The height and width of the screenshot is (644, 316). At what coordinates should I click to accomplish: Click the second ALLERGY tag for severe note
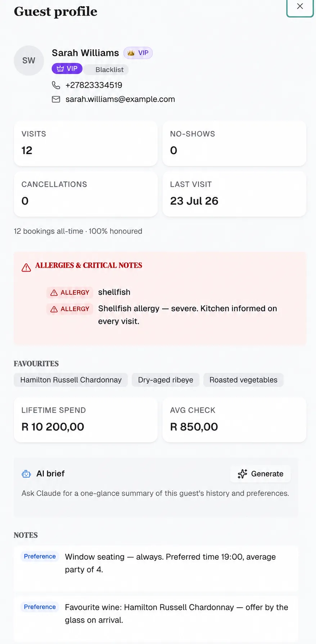click(x=70, y=309)
